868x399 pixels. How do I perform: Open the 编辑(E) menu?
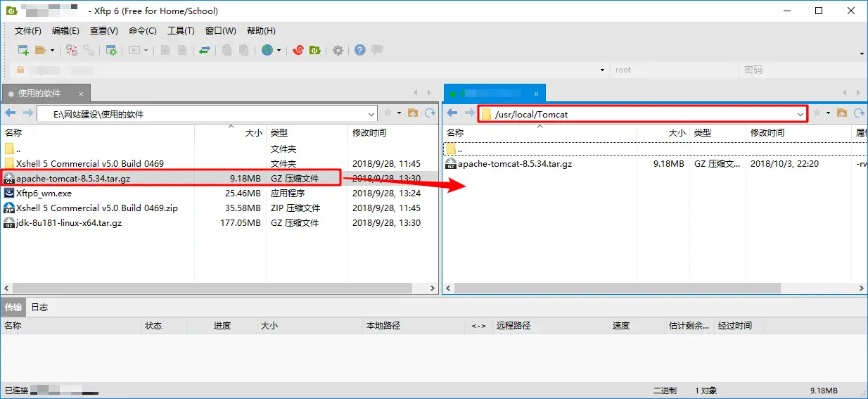click(65, 31)
